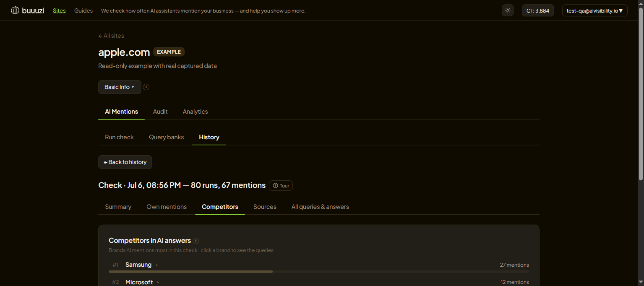644x286 pixels.
Task: Select the Sources tab
Action: [x=265, y=207]
